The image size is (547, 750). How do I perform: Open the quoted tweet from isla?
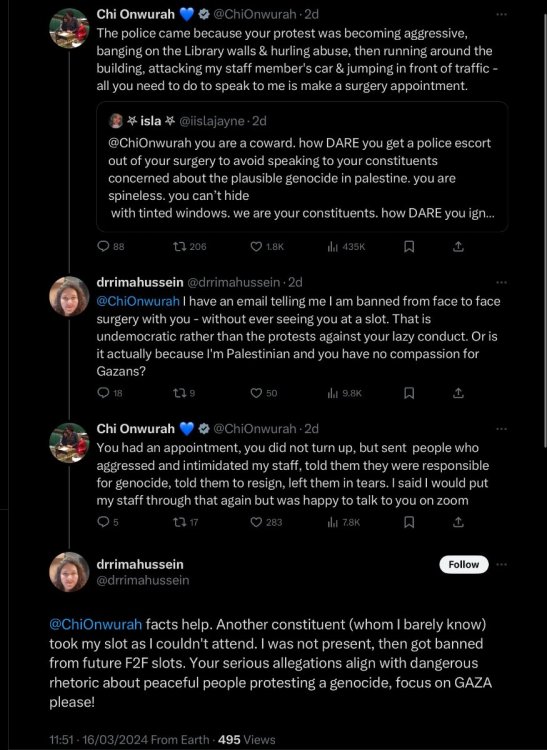pos(302,166)
